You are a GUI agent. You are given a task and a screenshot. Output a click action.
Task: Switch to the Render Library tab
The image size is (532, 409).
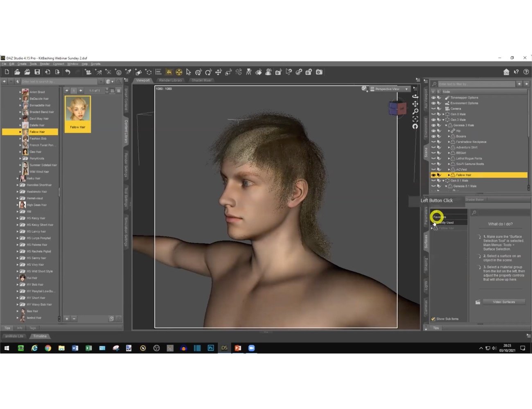tap(171, 80)
